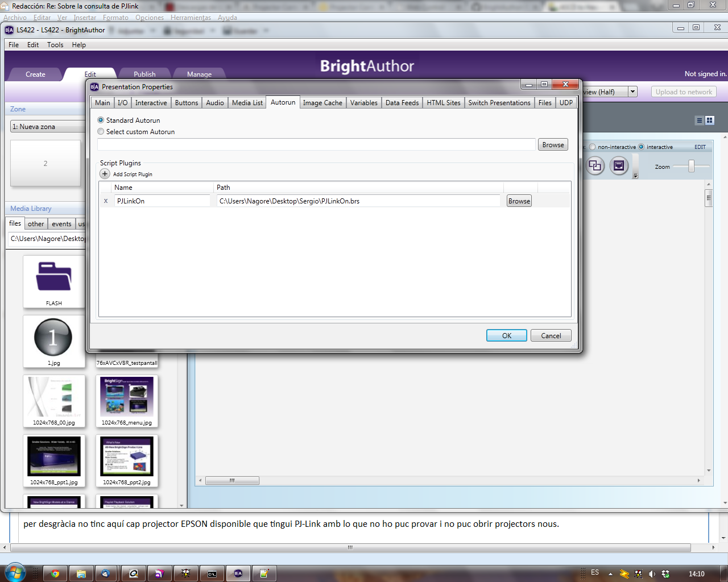Switch to the I/O tab
The height and width of the screenshot is (582, 728).
[x=122, y=103]
